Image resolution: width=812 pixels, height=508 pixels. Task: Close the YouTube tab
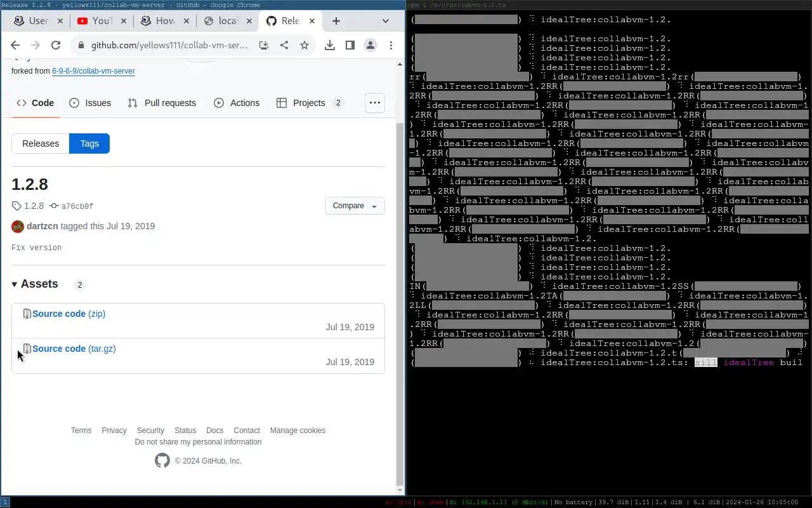[123, 21]
